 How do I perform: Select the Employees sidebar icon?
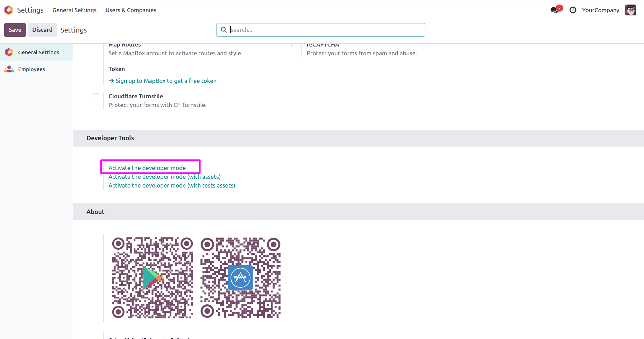coord(9,69)
